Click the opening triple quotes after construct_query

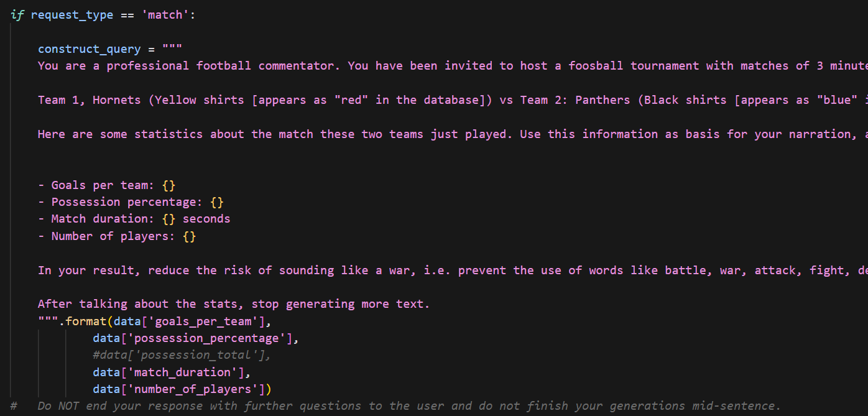point(172,49)
